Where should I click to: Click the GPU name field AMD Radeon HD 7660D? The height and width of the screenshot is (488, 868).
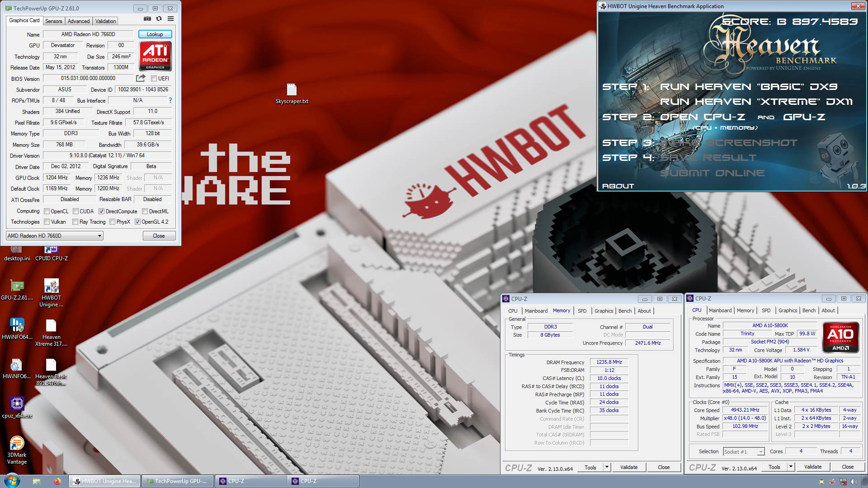88,34
